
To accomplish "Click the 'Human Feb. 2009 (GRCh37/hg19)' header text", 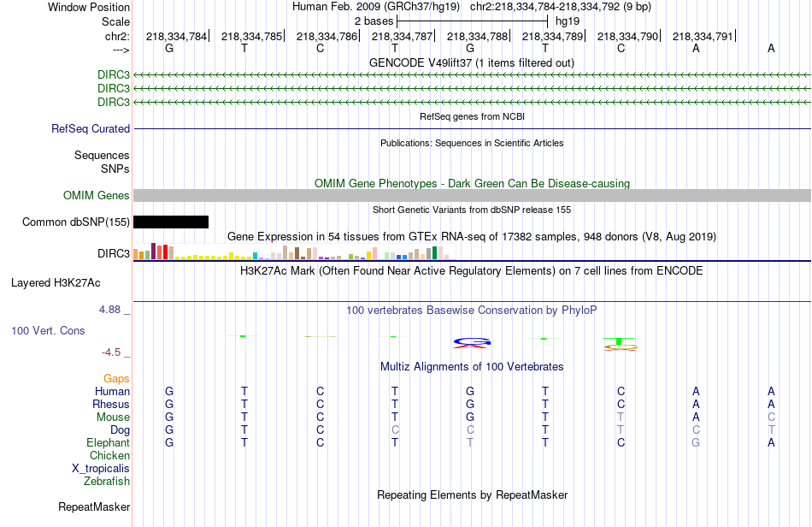I will tap(376, 7).
